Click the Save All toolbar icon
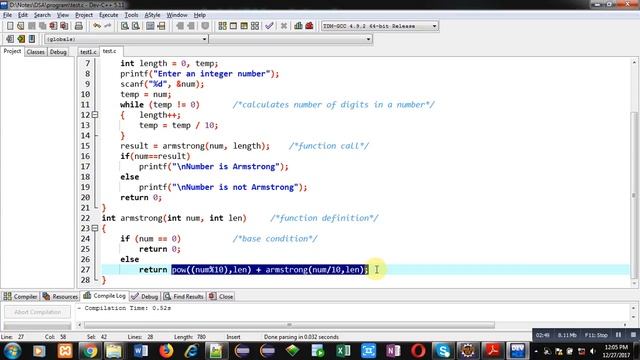The height and width of the screenshot is (360, 640). 42,26
